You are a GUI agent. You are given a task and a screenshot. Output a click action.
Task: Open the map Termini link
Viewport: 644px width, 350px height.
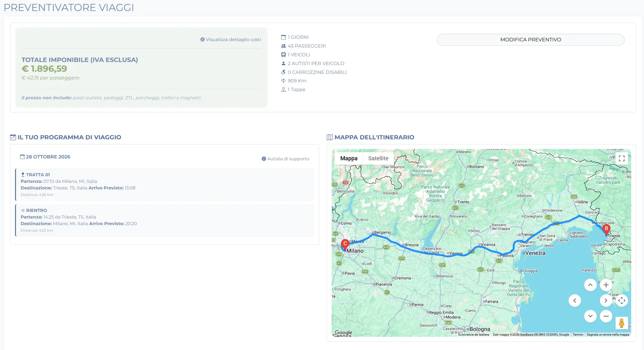pos(578,335)
